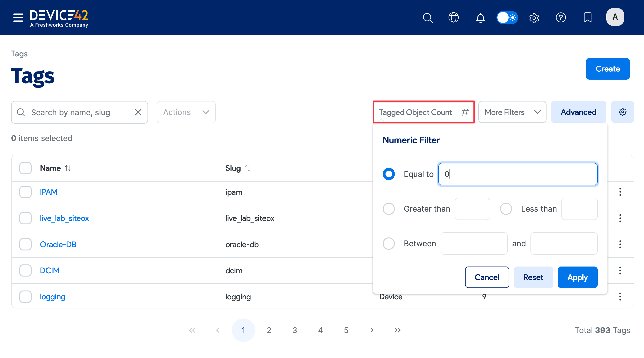The image size is (644, 358).
Task: Open the settings gear in header
Action: tap(534, 17)
